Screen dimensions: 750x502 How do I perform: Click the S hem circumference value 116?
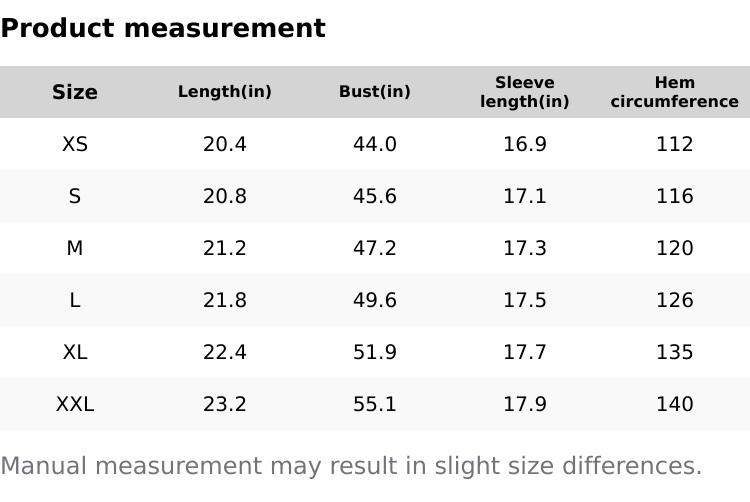coord(675,196)
